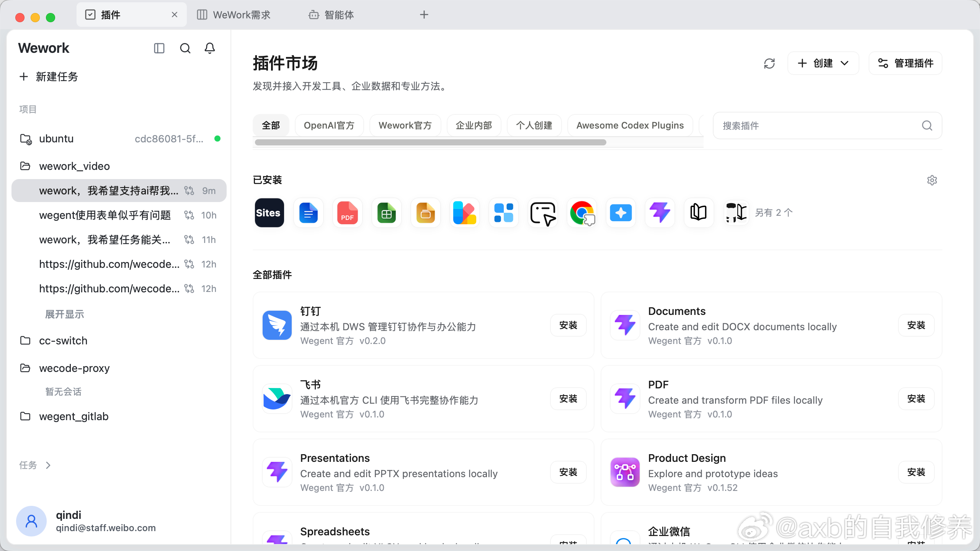Open the installed purple lightning plugin
This screenshot has height=551, width=980.
click(660, 213)
